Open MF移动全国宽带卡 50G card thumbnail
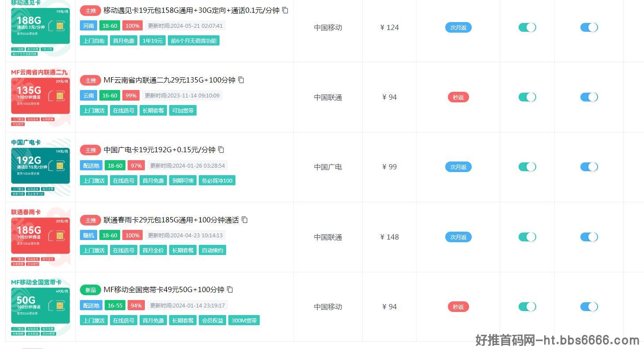 click(x=41, y=307)
